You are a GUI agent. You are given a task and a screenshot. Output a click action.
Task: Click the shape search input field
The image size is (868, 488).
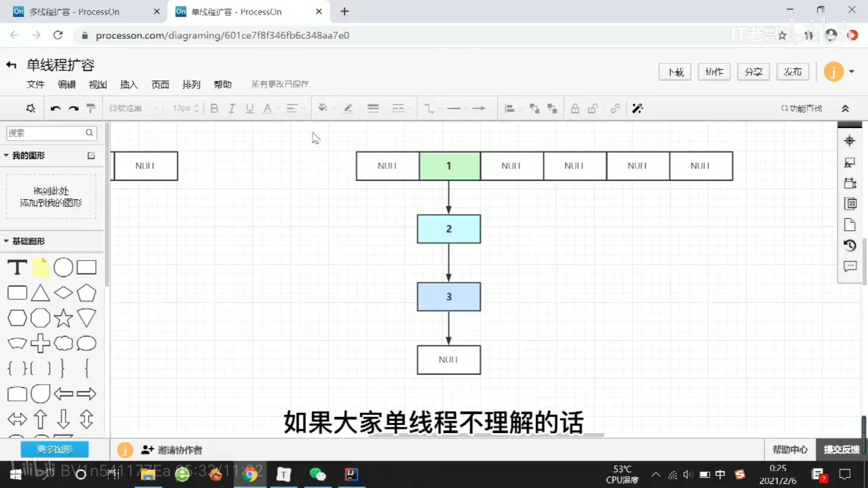[45, 133]
